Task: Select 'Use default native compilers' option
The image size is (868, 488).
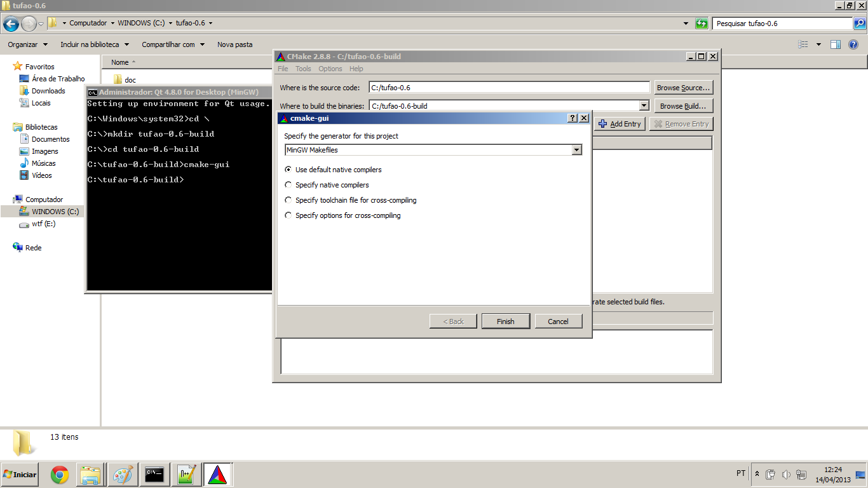Action: (333, 170)
